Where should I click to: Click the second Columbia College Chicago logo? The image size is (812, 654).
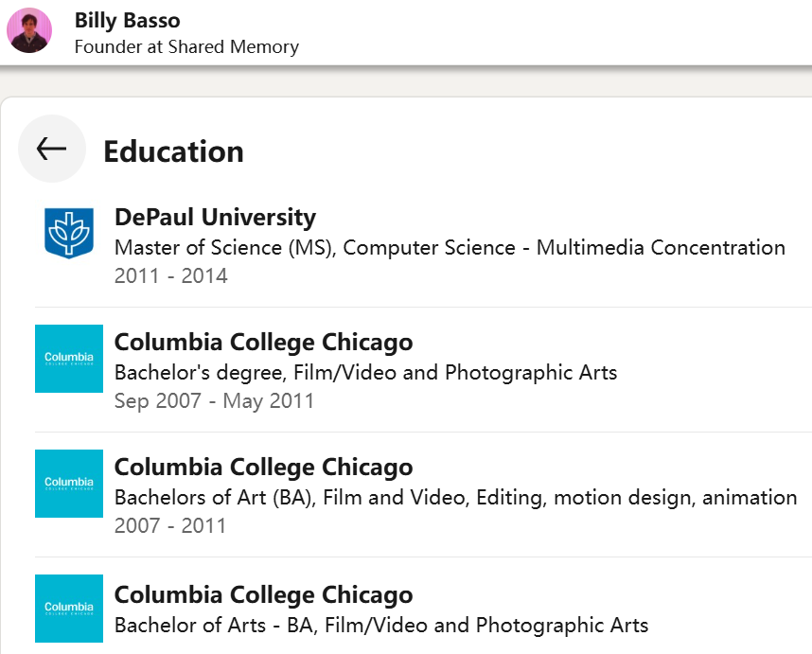tap(69, 483)
